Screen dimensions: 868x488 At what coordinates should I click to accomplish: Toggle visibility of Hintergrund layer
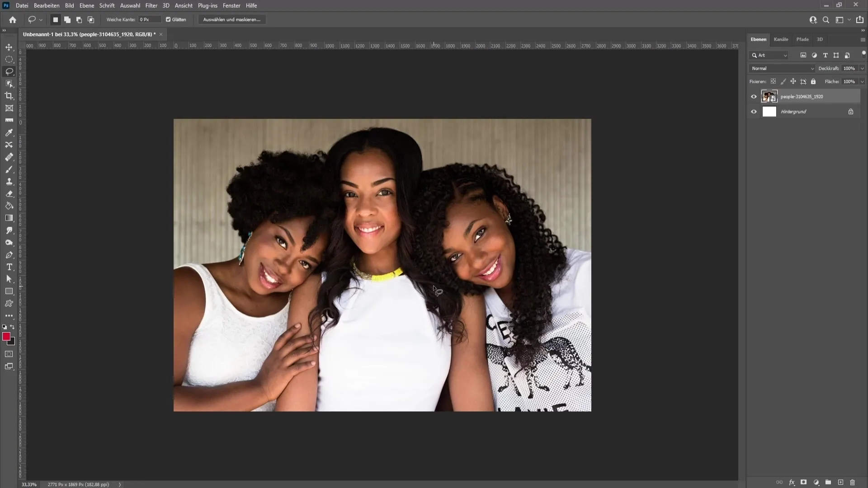tap(753, 112)
